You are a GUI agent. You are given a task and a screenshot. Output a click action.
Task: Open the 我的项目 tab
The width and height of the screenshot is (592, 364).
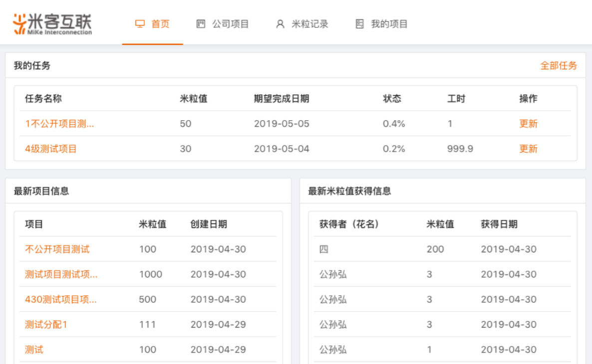389,24
